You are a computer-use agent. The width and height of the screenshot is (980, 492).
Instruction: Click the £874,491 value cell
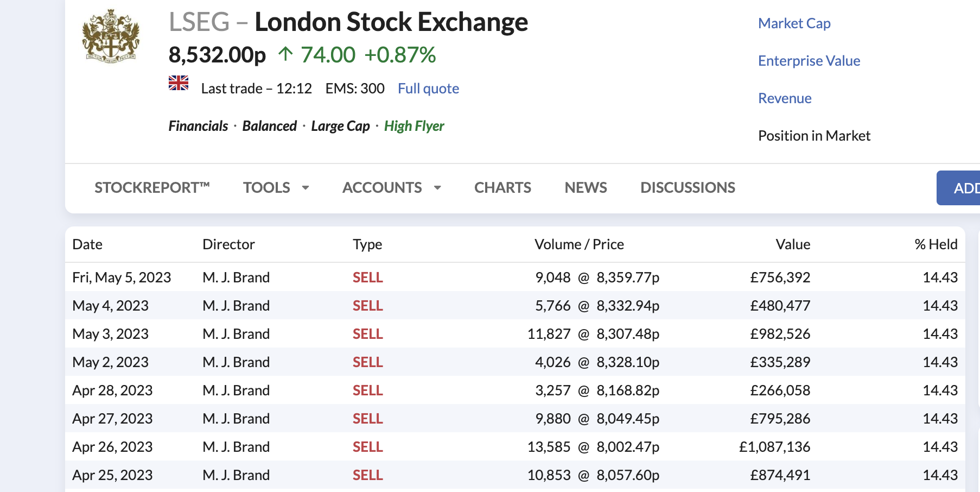tap(780, 475)
